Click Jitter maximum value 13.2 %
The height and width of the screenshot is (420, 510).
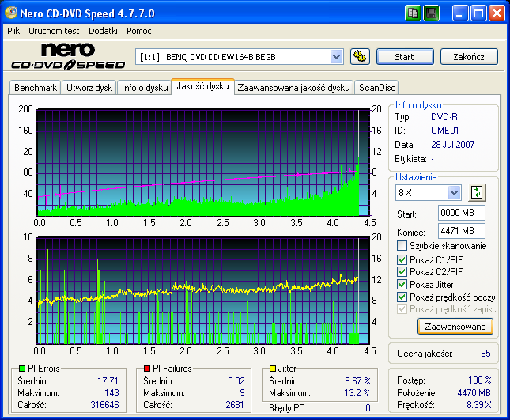[x=357, y=393]
